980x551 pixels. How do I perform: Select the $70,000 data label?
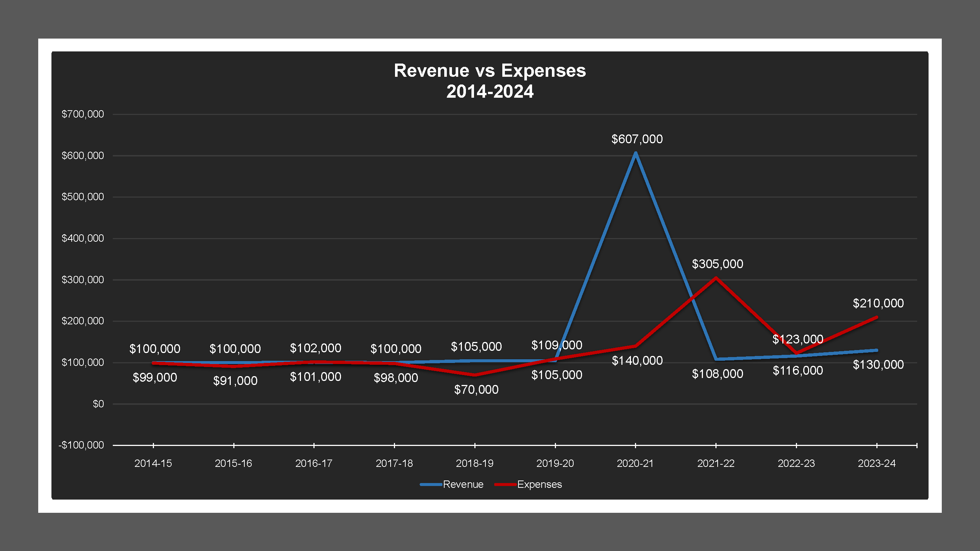coord(476,389)
